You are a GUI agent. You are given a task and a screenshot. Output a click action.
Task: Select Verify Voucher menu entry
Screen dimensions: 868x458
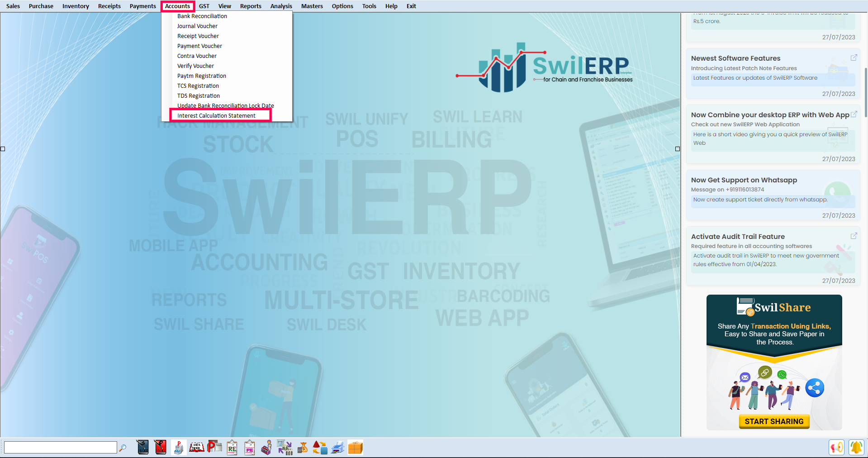coord(227,66)
